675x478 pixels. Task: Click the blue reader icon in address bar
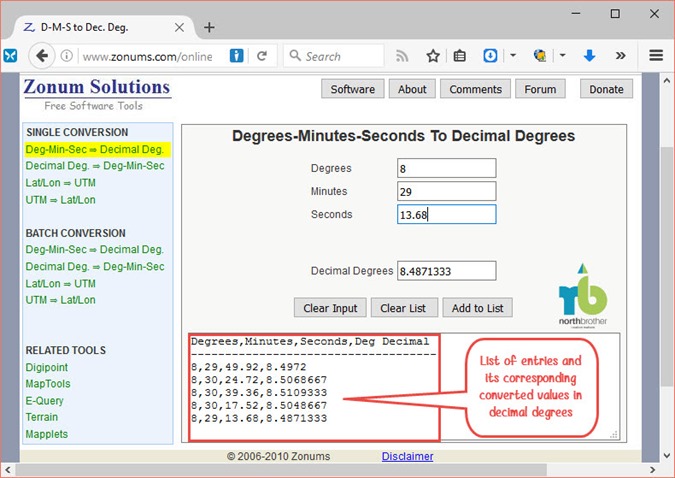(x=236, y=56)
